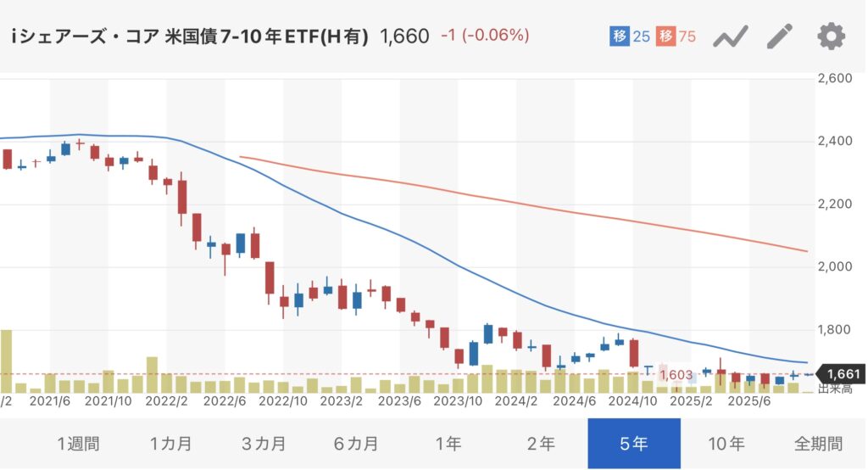This screenshot has height=470, width=868.
Task: Click the 1,603 low price marker
Action: [x=676, y=374]
